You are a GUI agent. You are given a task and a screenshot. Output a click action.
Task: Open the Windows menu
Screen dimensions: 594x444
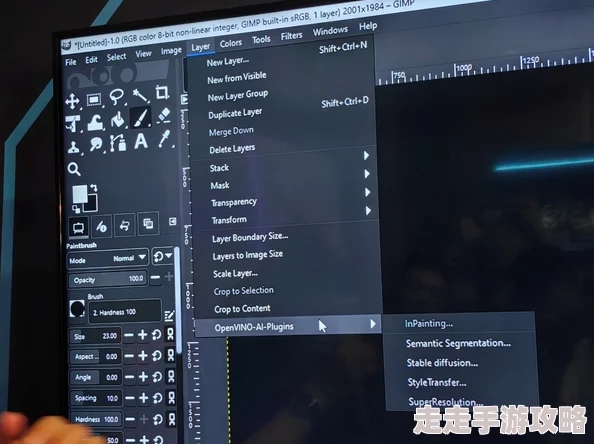click(330, 31)
